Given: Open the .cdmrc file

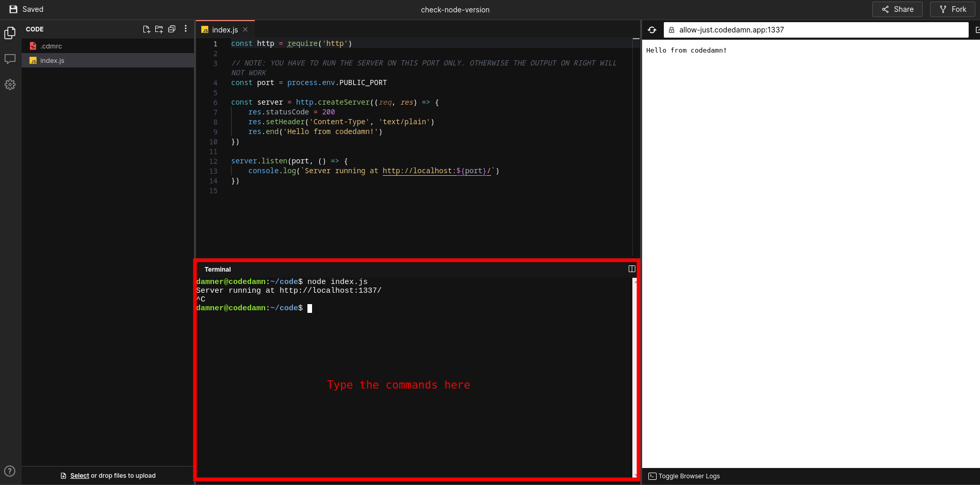Looking at the screenshot, I should 51,46.
